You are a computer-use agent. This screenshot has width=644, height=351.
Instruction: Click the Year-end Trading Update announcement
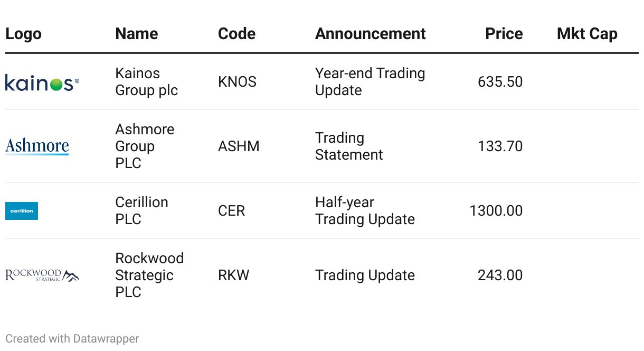click(370, 82)
